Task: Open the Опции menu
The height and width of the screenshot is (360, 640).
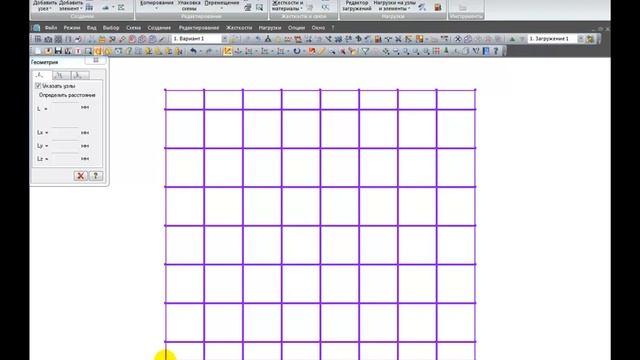Action: [x=296, y=28]
